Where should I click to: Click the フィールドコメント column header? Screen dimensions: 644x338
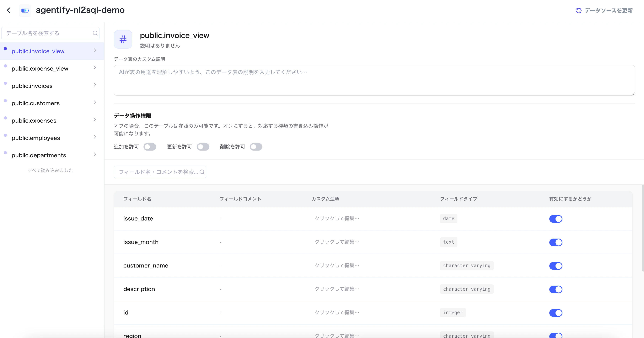tap(240, 199)
